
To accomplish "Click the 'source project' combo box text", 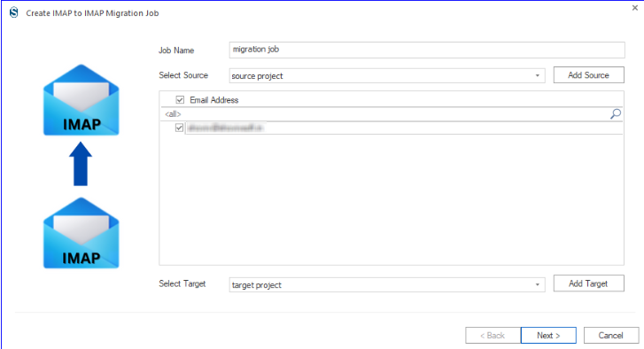I will tap(257, 76).
